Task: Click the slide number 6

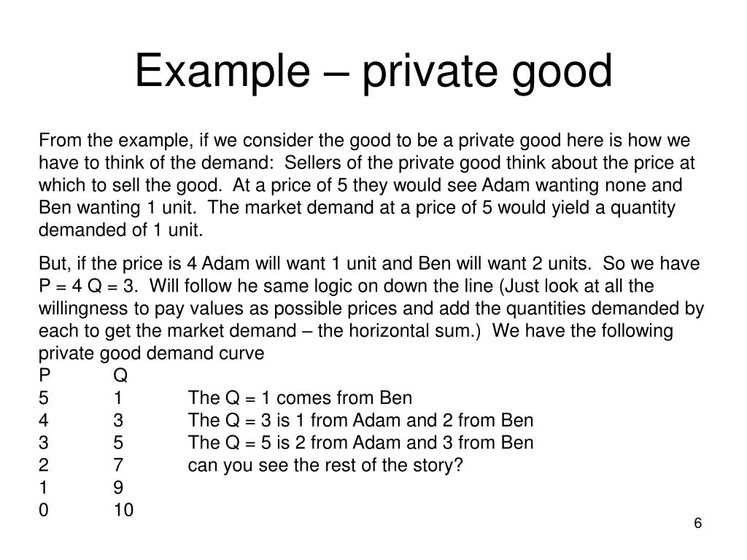Action: (x=698, y=523)
